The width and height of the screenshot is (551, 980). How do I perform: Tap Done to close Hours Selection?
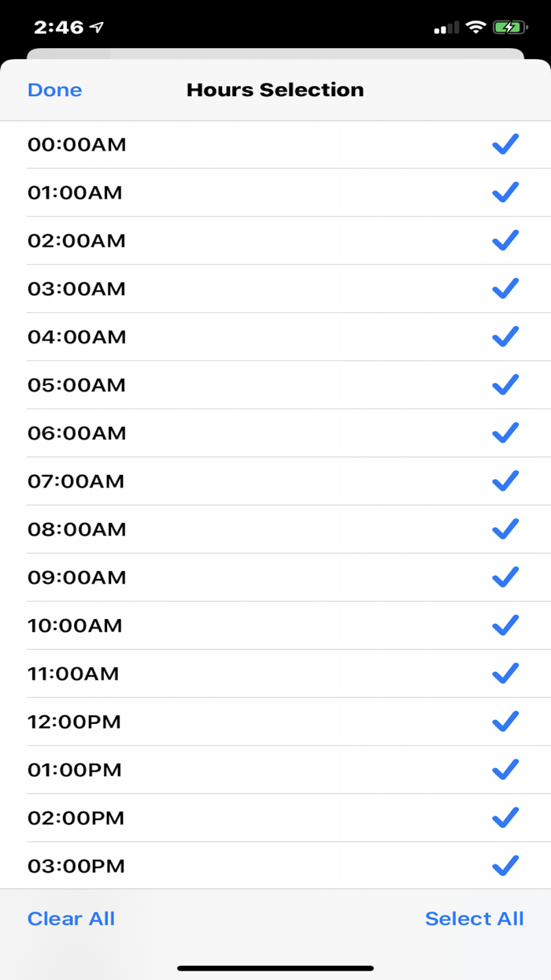(54, 89)
